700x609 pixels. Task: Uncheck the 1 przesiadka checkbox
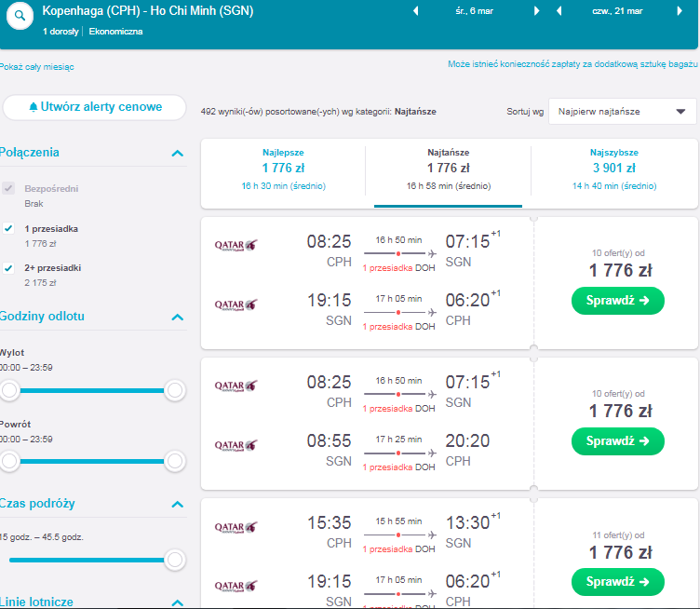[8, 228]
